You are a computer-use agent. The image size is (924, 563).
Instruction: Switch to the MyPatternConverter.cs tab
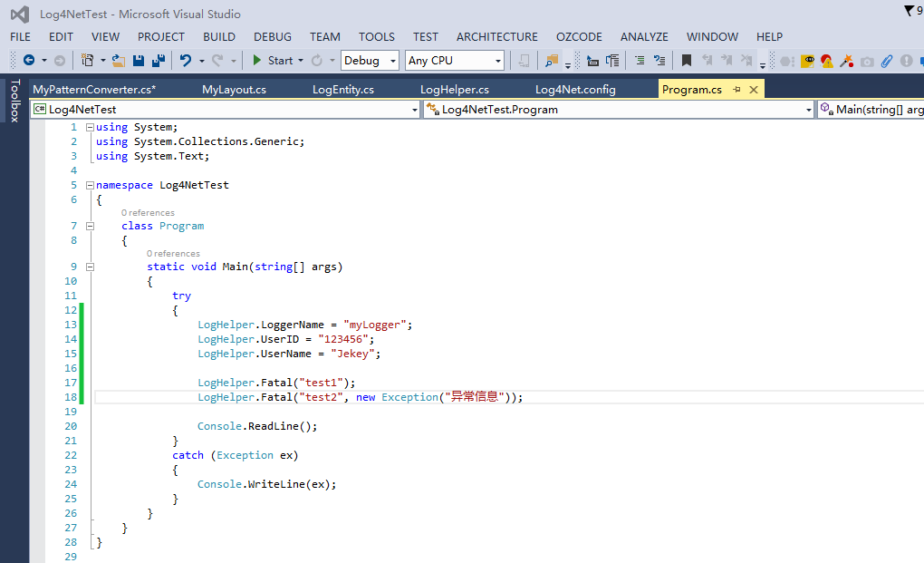click(x=94, y=90)
